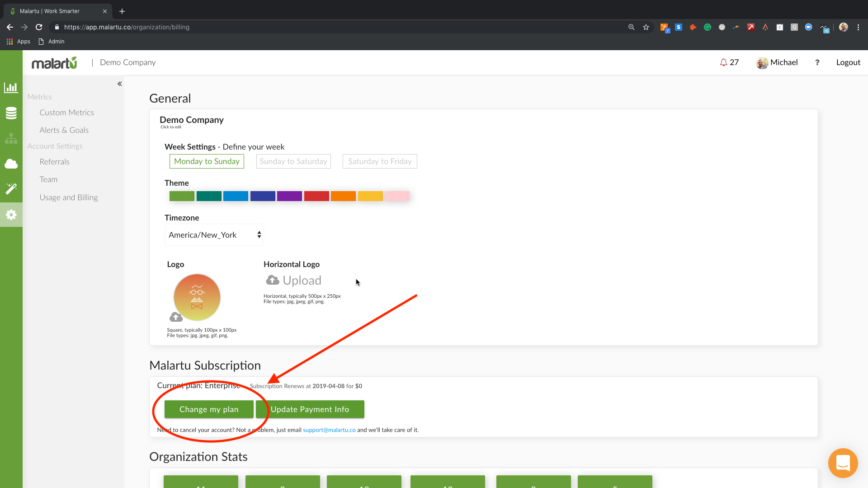The image size is (868, 488).
Task: Bookmark the page with the star
Action: pyautogui.click(x=646, y=27)
